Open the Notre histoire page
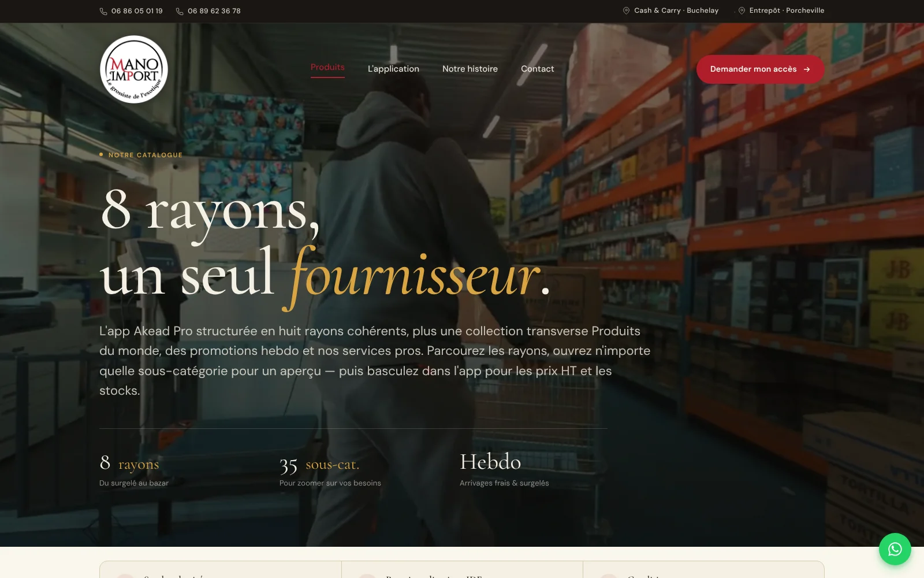The image size is (924, 578). (470, 69)
